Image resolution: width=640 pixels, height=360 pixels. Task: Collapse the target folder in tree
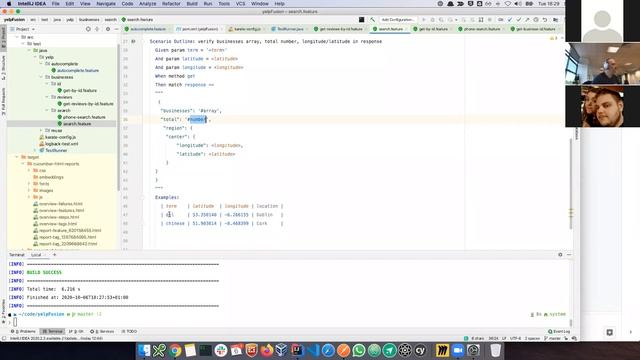[x=17, y=157]
